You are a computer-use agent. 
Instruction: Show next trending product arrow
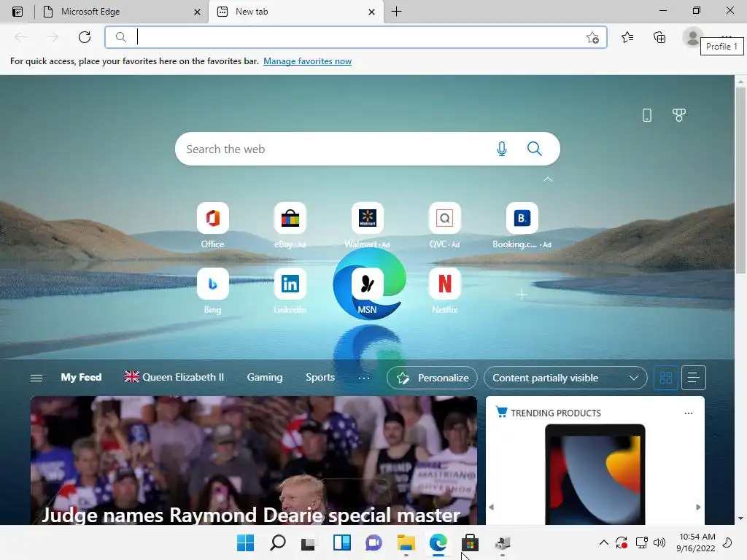698,507
